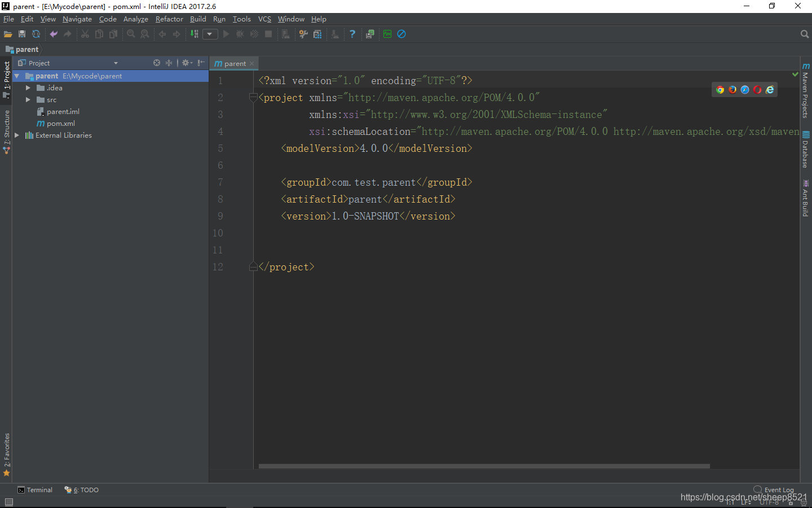
Task: Open the Build menu
Action: (x=198, y=19)
